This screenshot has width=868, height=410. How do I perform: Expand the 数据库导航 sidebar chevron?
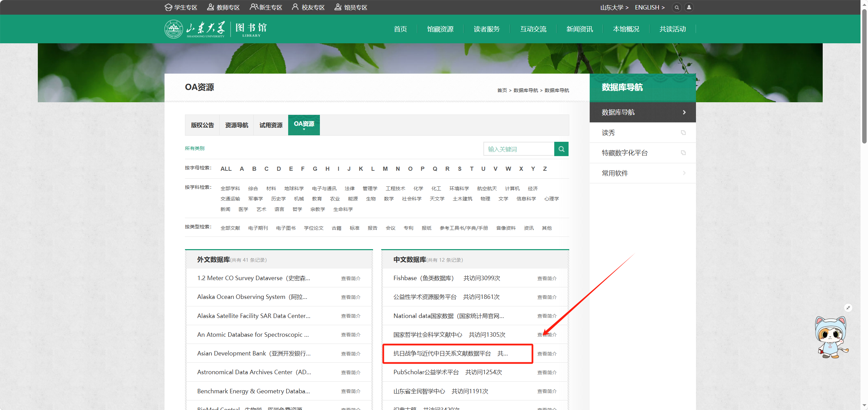[x=684, y=112]
